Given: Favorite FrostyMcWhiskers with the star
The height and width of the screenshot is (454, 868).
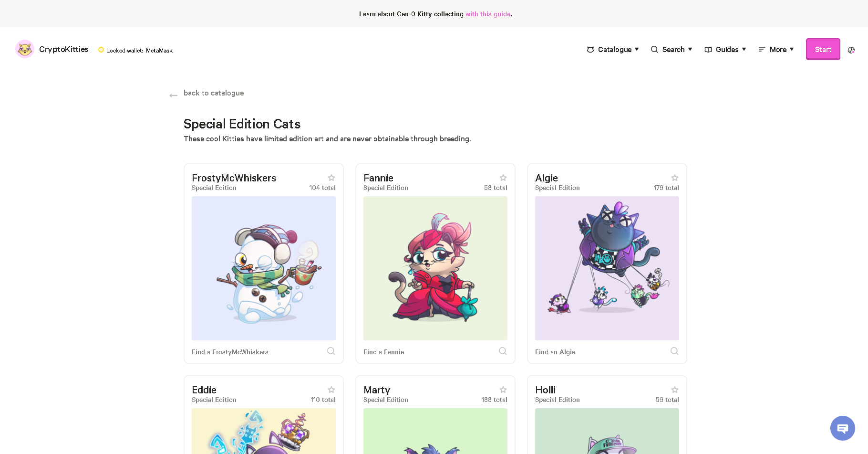Looking at the screenshot, I should [331, 178].
